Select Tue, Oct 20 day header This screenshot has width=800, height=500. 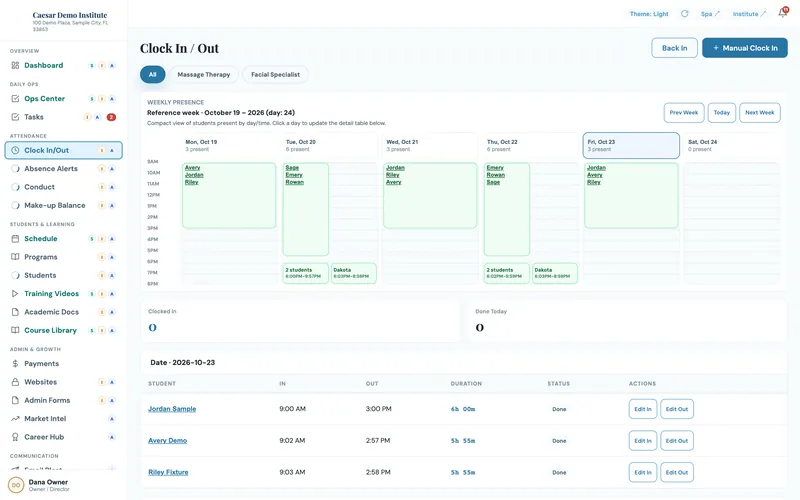(x=329, y=145)
